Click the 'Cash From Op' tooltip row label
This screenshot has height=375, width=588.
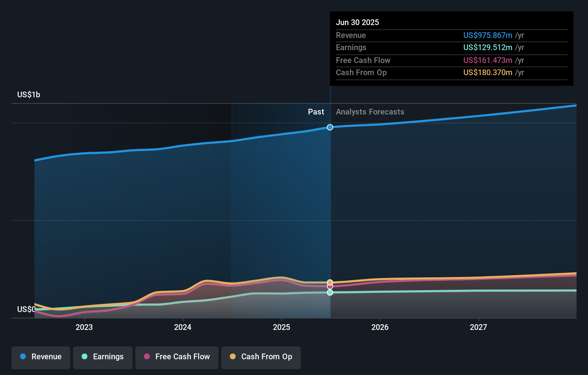[x=361, y=72]
